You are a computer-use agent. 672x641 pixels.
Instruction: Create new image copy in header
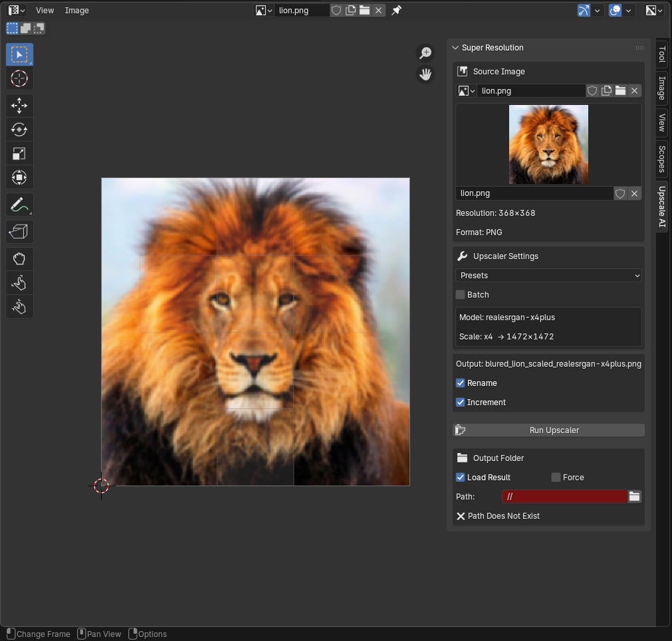tap(350, 10)
